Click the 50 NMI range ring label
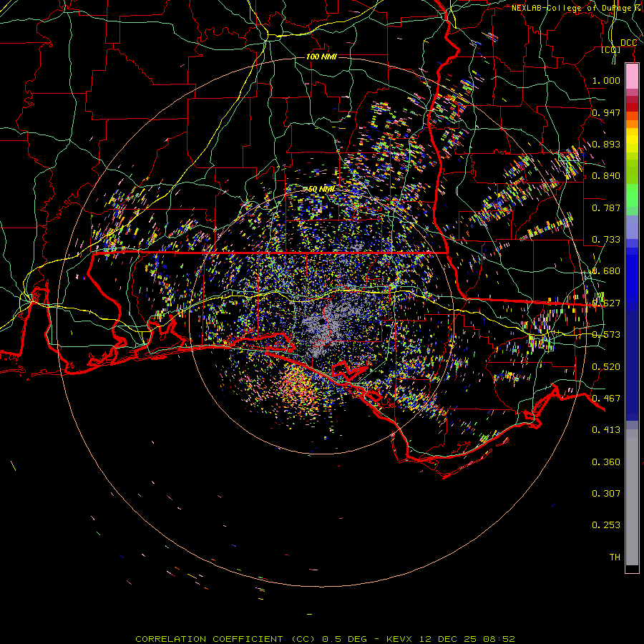Image resolution: width=644 pixels, height=644 pixels. point(321,190)
